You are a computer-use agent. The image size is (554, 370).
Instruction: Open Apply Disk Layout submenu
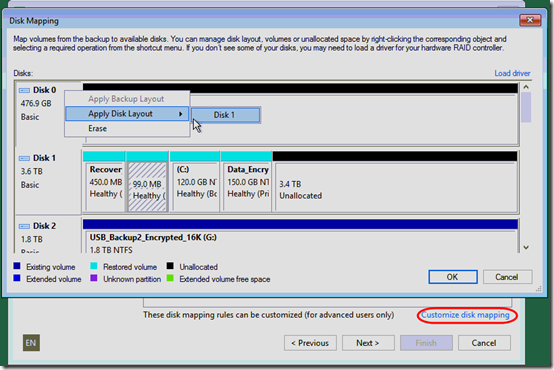tap(127, 114)
